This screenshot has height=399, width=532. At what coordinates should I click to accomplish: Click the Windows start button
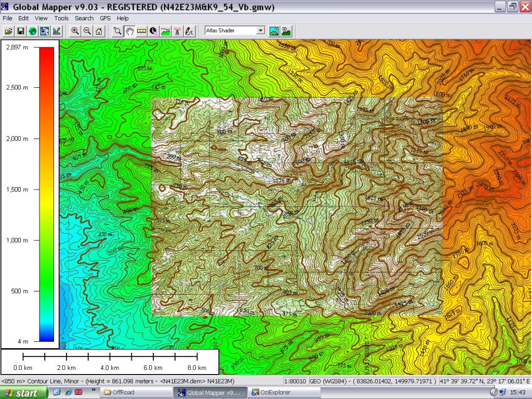20,392
